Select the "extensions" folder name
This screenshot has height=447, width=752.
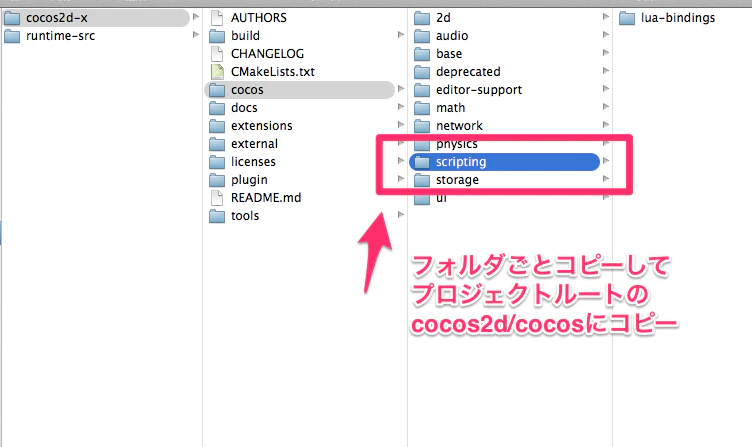261,126
